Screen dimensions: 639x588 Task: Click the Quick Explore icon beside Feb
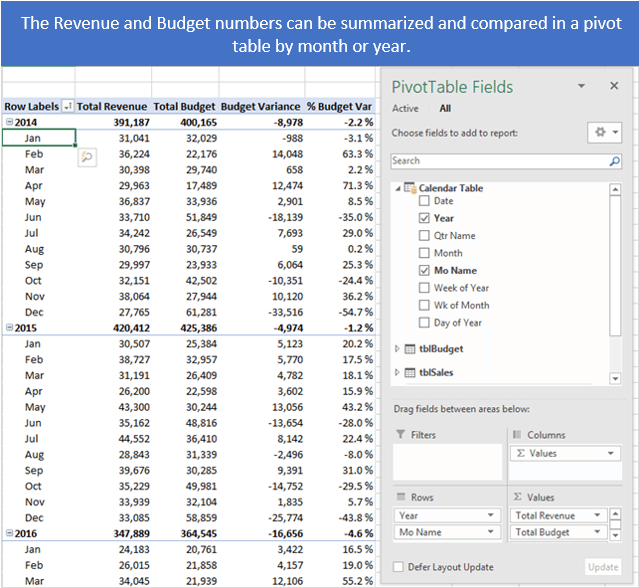click(x=85, y=155)
